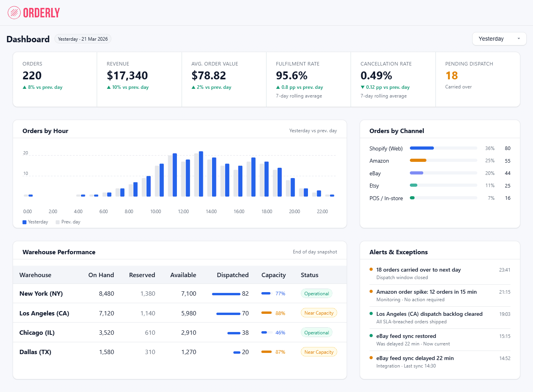Click the Orderly circular logo icon
The image size is (533, 392).
[14, 13]
